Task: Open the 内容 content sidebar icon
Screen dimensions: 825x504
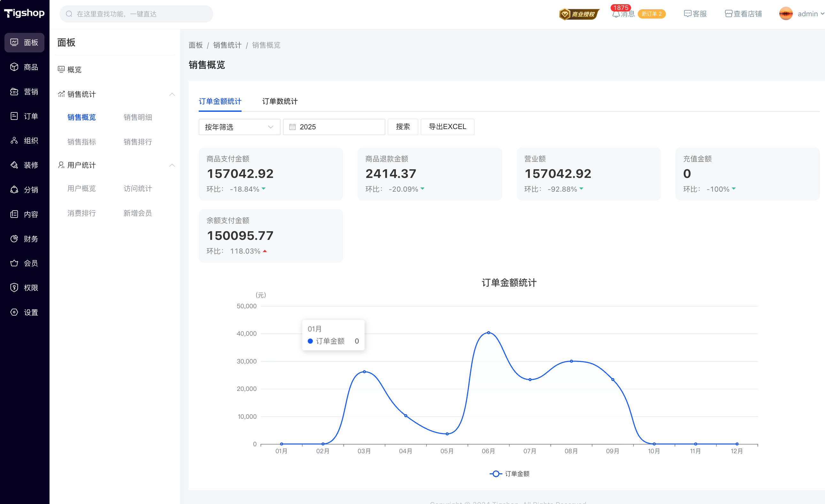Action: pyautogui.click(x=14, y=214)
